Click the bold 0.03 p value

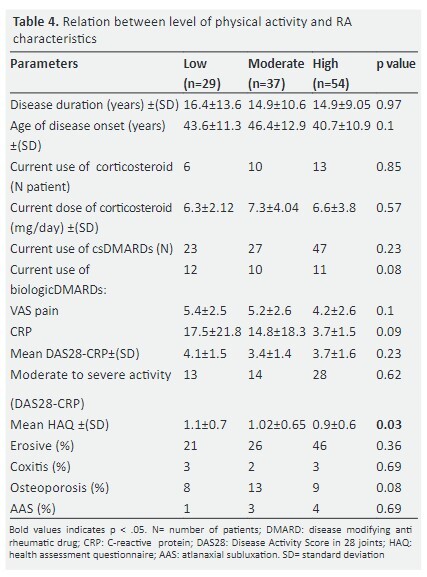389,425
